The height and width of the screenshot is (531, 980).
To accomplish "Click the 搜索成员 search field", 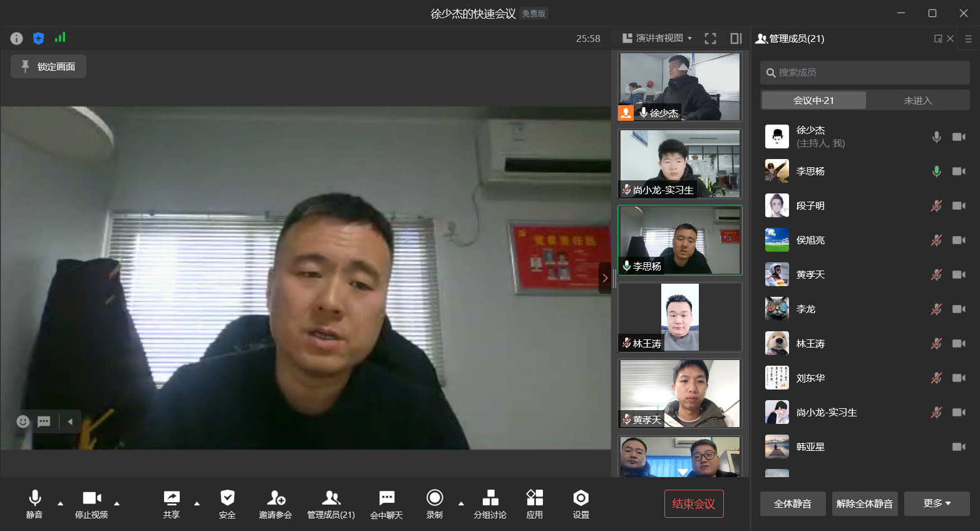I will [x=864, y=73].
